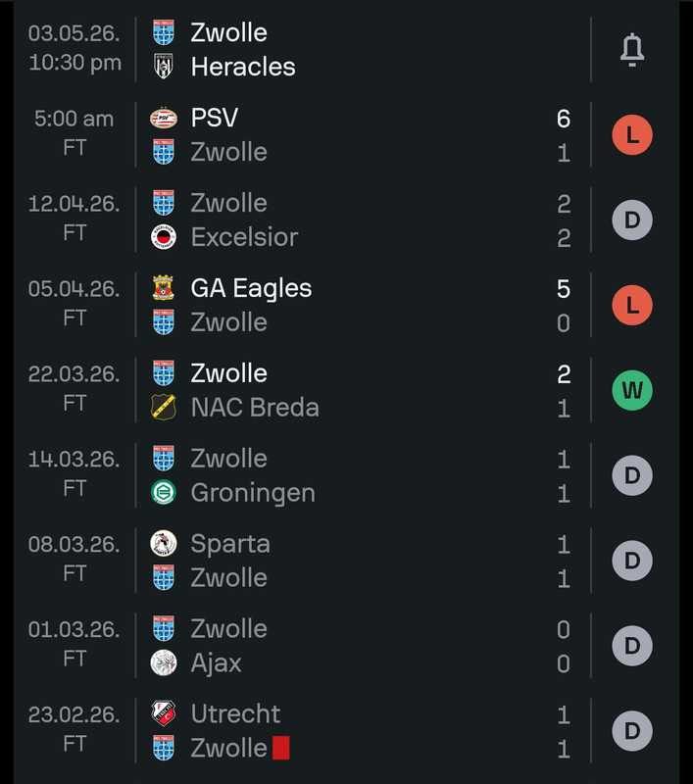Screen dimensions: 693x784
Task: Click the NAC Breda club crest
Action: click(x=163, y=408)
